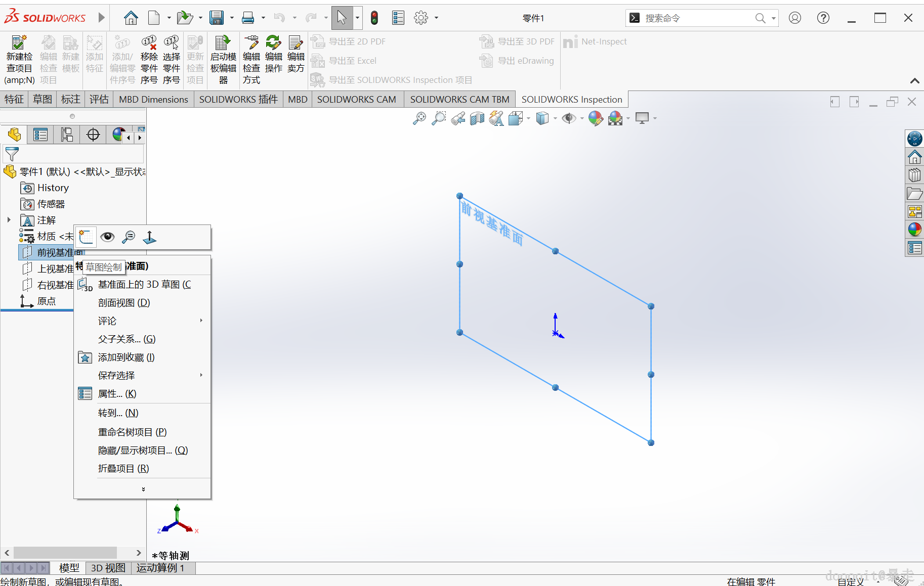924x586 pixels.
Task: Click Edit Vendors (编辑卖方)
Action: [x=296, y=55]
